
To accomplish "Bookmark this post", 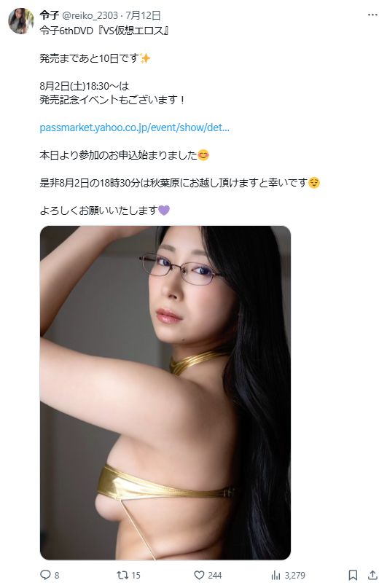I will (x=353, y=575).
